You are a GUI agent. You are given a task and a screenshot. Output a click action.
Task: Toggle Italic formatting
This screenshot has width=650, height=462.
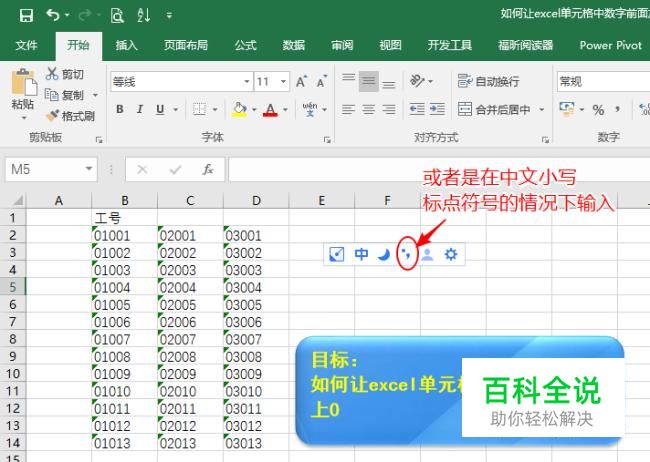tap(140, 109)
